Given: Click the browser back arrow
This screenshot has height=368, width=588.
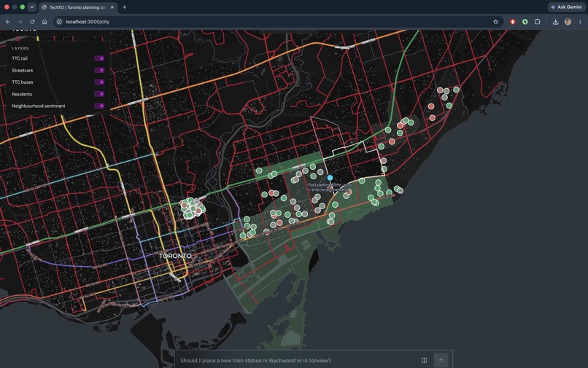Looking at the screenshot, I should pos(8,22).
